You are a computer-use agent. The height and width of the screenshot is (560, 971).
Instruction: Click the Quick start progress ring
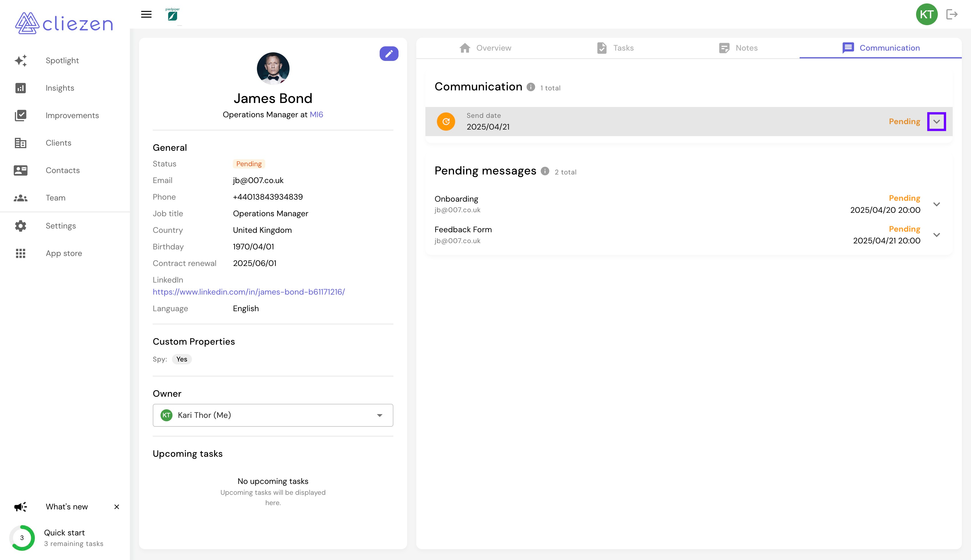pos(22,538)
